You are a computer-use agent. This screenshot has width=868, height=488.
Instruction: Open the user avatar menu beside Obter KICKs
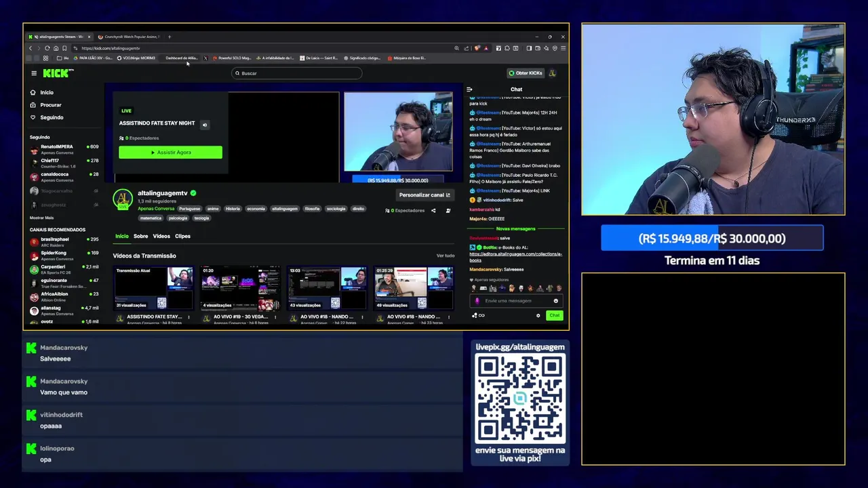(x=553, y=73)
